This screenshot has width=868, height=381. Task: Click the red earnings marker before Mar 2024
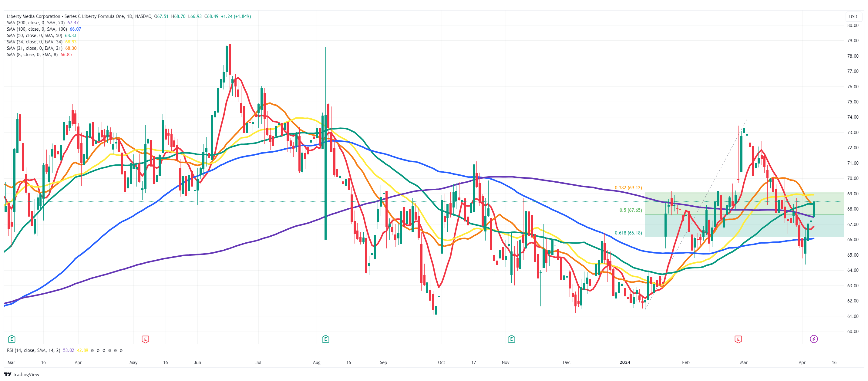pyautogui.click(x=738, y=339)
